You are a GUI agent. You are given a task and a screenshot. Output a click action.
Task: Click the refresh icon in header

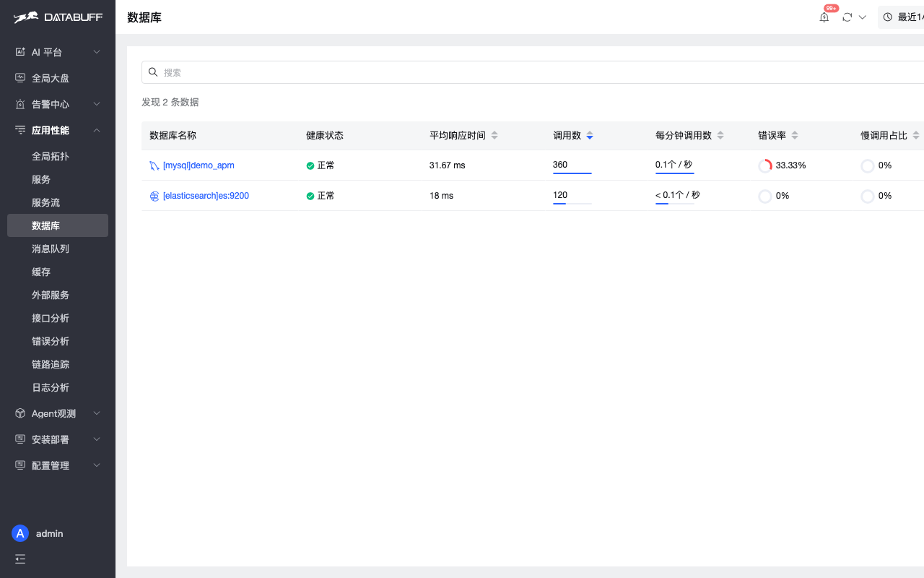click(847, 17)
